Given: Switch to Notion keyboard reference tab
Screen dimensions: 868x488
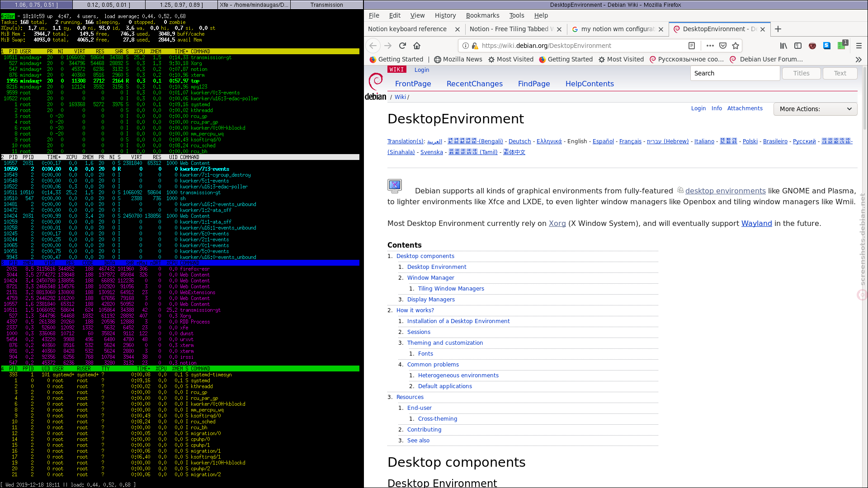Looking at the screenshot, I should (x=407, y=29).
